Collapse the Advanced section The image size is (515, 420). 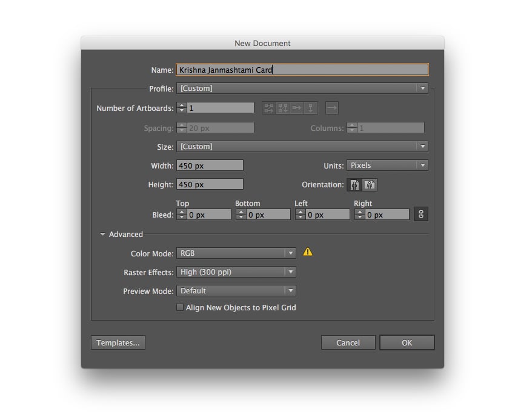point(103,235)
